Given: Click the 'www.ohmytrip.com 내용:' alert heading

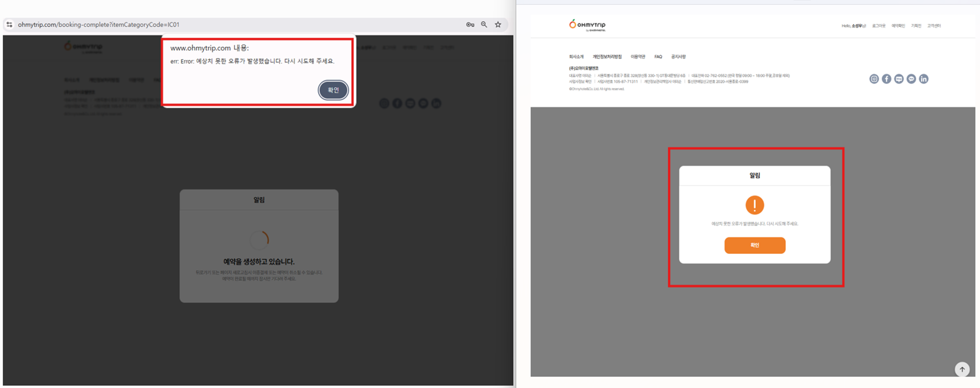Looking at the screenshot, I should [x=209, y=48].
